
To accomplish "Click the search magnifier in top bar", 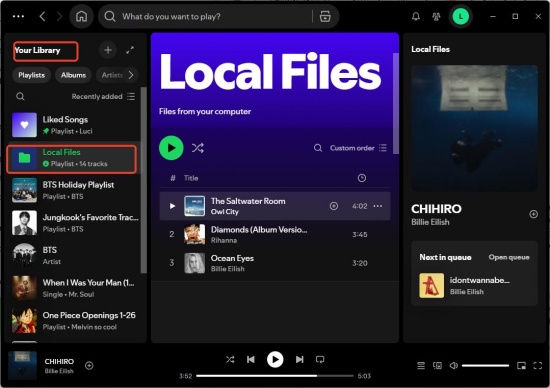I will (110, 16).
